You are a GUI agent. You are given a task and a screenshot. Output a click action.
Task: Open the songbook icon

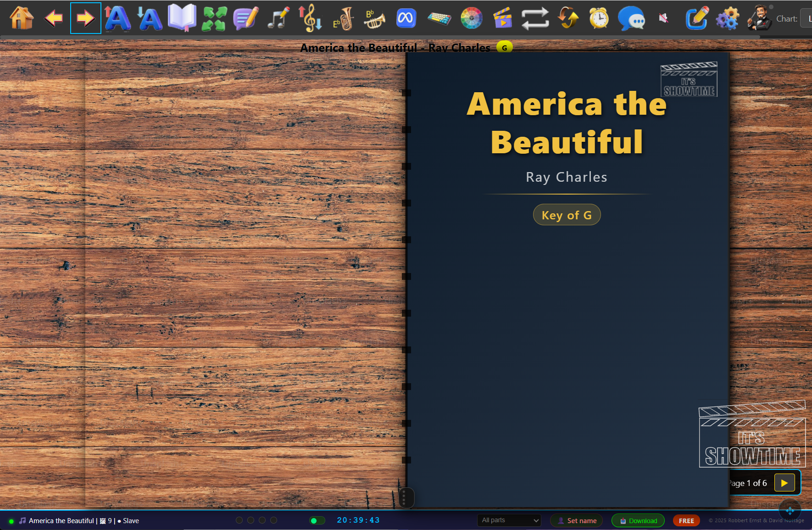pyautogui.click(x=182, y=18)
